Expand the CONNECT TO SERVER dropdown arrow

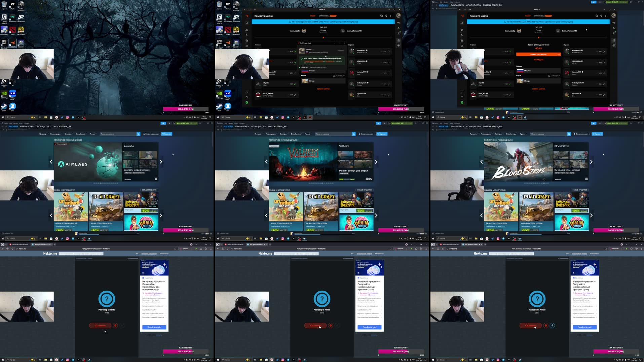click(x=559, y=54)
